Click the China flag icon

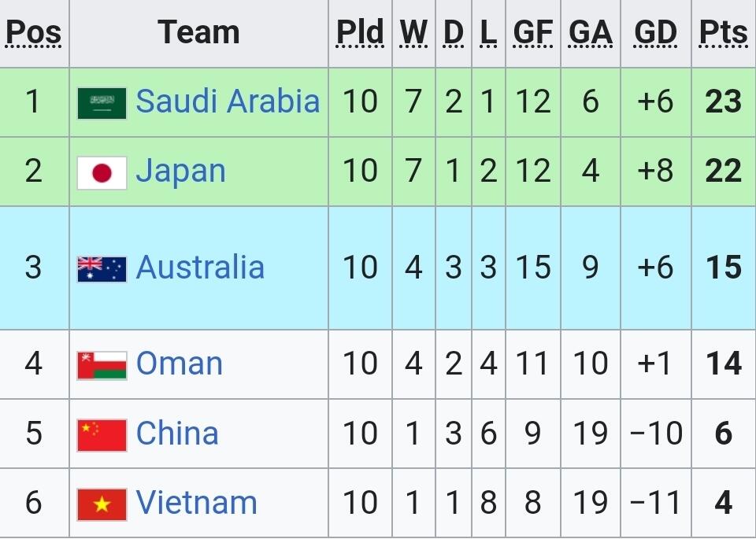tap(102, 435)
